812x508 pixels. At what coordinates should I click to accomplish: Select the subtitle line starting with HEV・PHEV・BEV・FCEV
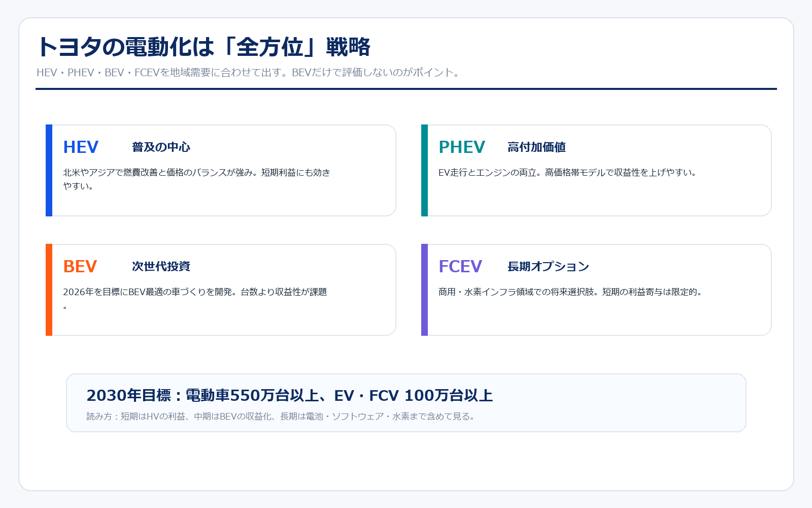(249, 73)
